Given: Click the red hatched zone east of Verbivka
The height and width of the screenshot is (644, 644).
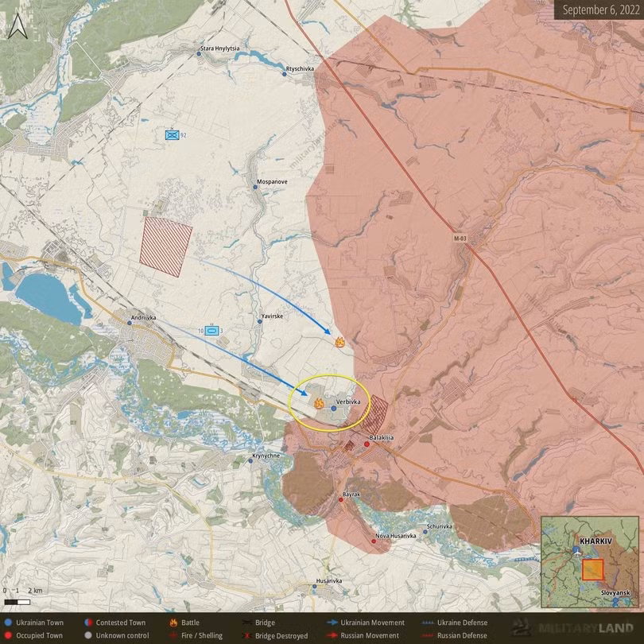Looking at the screenshot, I should coord(374,413).
